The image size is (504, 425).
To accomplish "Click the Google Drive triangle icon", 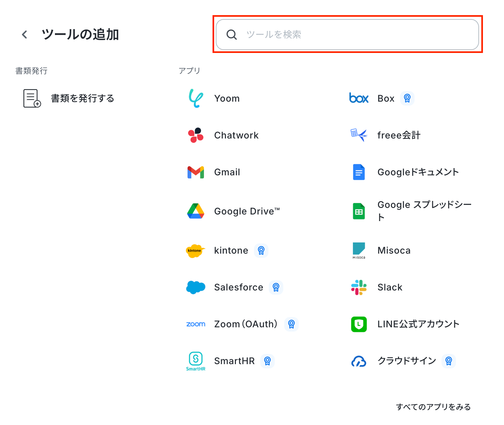I will tap(196, 211).
